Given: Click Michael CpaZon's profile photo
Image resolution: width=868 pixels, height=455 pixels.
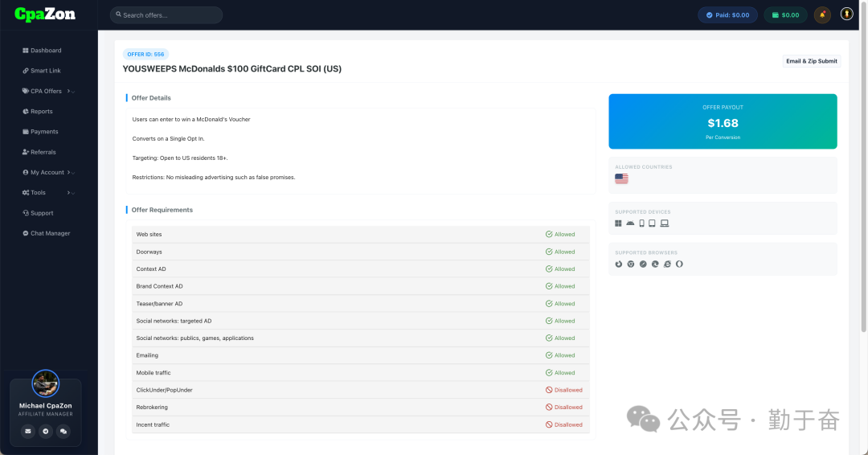Looking at the screenshot, I should (45, 383).
